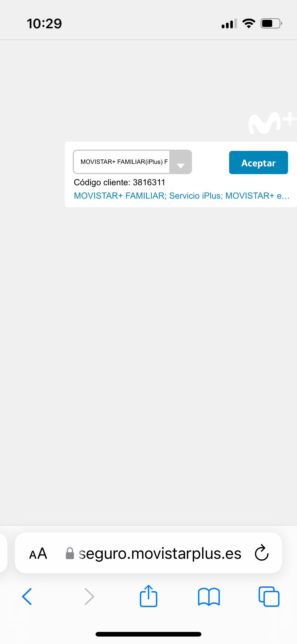The image size is (297, 644).
Task: Click the Aceptar button
Action: tap(259, 163)
